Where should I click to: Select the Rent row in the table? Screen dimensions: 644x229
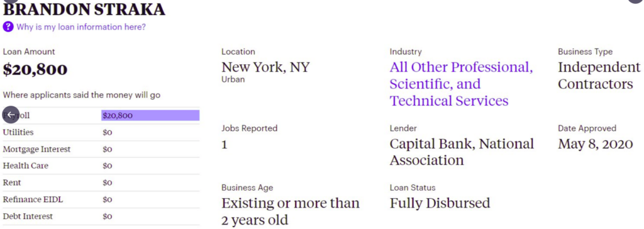pyautogui.click(x=101, y=182)
